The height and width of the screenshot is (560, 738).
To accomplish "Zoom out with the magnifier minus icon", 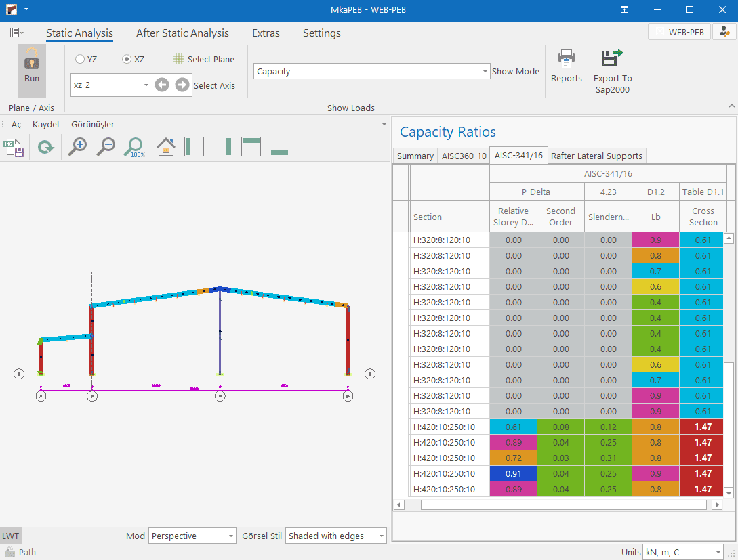I will tap(106, 147).
